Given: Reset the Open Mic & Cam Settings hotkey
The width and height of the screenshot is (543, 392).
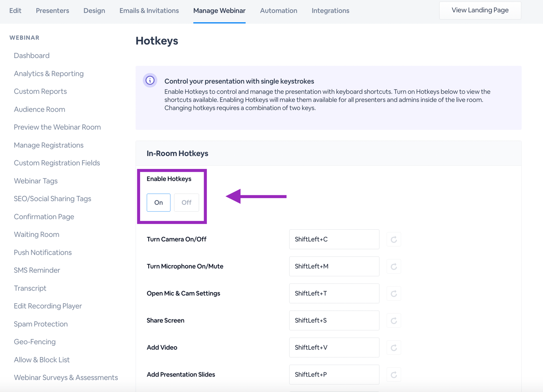Looking at the screenshot, I should coord(393,294).
